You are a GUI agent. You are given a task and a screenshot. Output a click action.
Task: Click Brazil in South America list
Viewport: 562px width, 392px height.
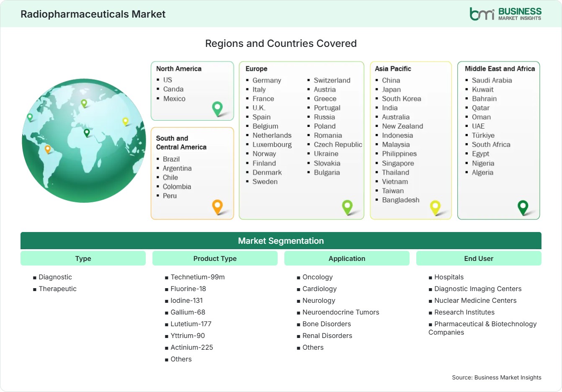(x=171, y=159)
